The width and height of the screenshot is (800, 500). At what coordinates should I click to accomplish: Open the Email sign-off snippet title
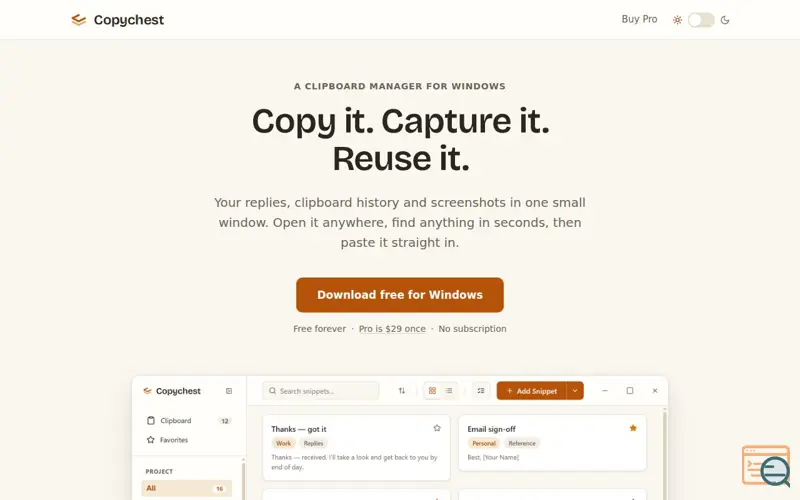tap(491, 429)
